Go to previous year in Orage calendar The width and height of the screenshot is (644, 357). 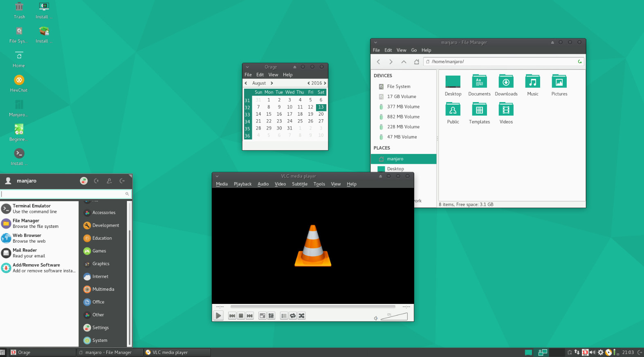(x=308, y=83)
